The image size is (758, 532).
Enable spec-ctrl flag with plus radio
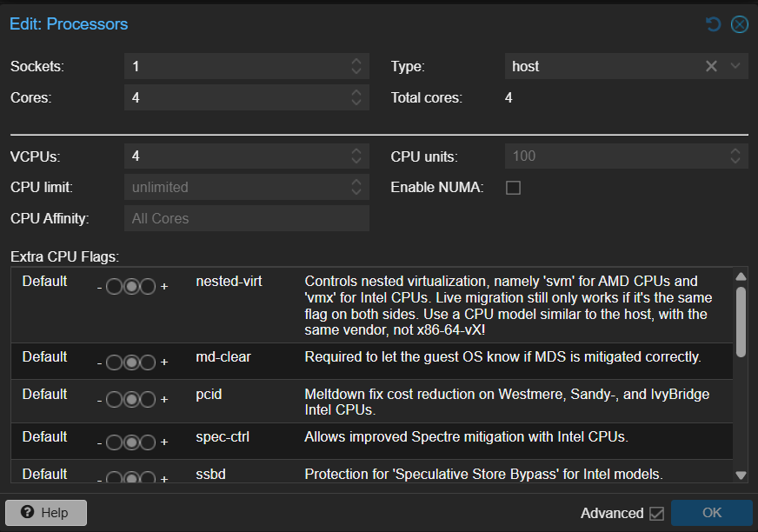(x=148, y=442)
